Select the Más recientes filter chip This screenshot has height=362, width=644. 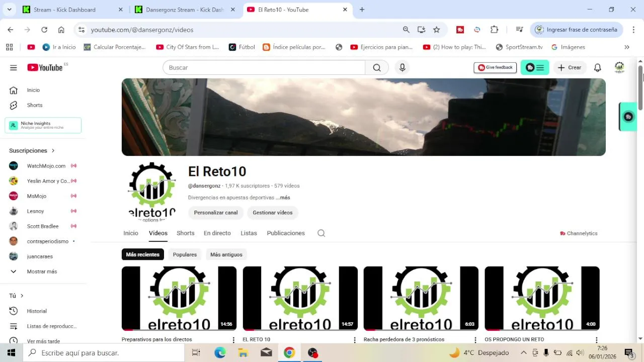[x=143, y=254]
